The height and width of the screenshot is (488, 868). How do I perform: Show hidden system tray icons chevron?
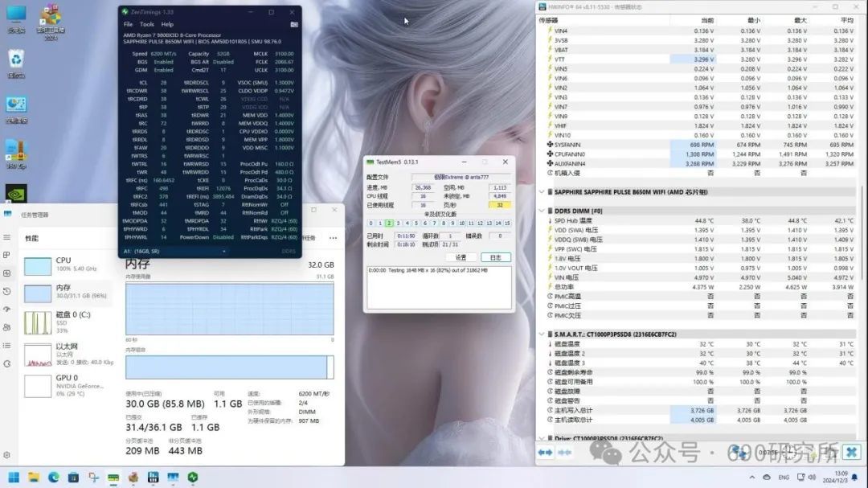[751, 477]
